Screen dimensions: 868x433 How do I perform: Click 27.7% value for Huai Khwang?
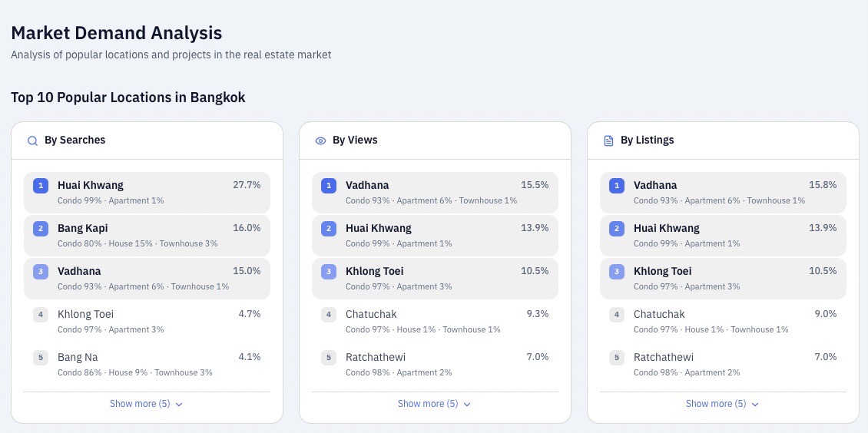coord(247,185)
